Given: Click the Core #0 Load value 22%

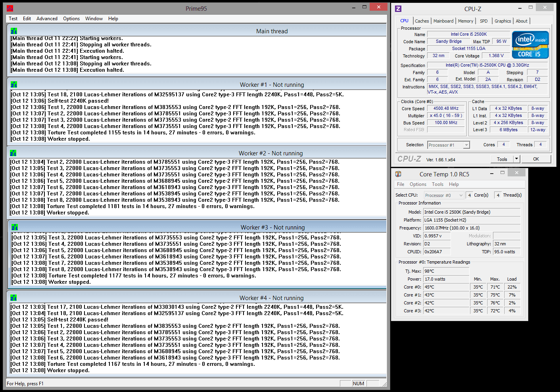Looking at the screenshot, I should point(512,287).
